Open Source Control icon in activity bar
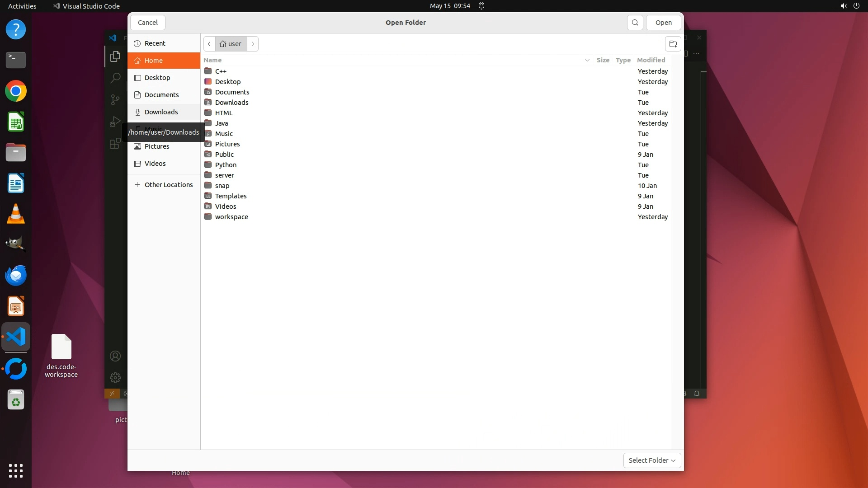 (x=115, y=99)
